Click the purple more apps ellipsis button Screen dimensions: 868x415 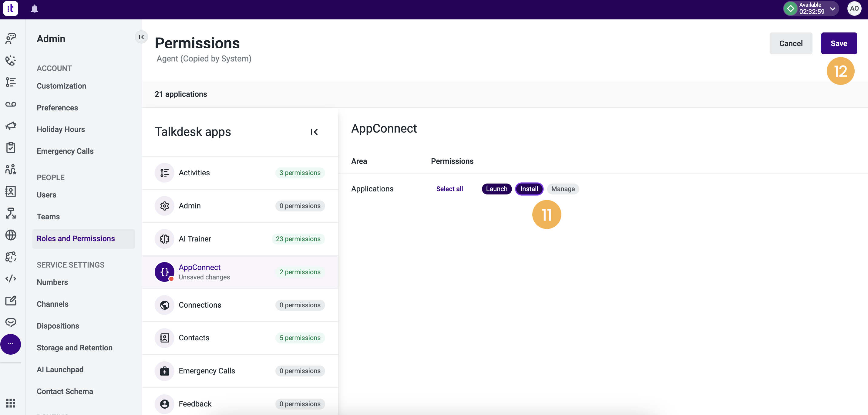coord(10,344)
